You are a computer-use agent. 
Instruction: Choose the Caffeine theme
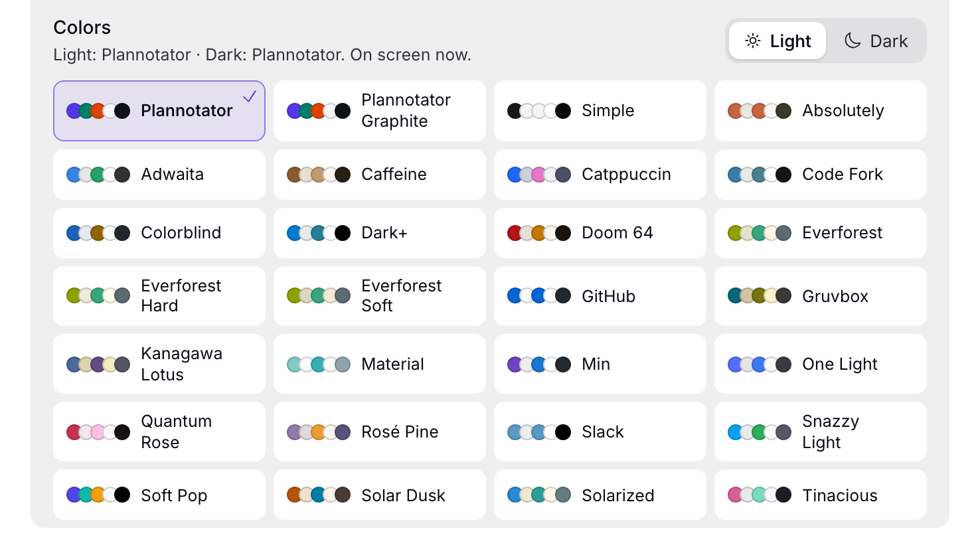pyautogui.click(x=380, y=175)
